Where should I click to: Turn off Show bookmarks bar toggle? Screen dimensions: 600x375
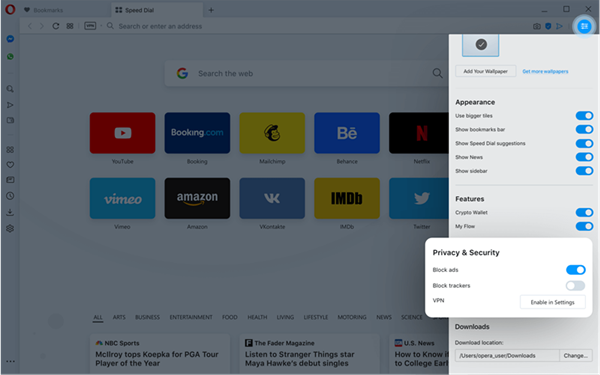tap(584, 129)
